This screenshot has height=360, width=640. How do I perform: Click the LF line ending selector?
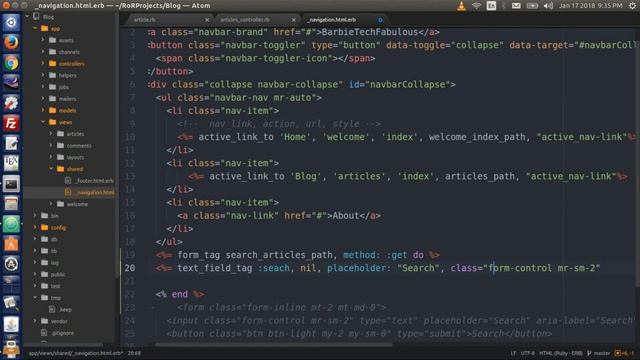[513, 353]
